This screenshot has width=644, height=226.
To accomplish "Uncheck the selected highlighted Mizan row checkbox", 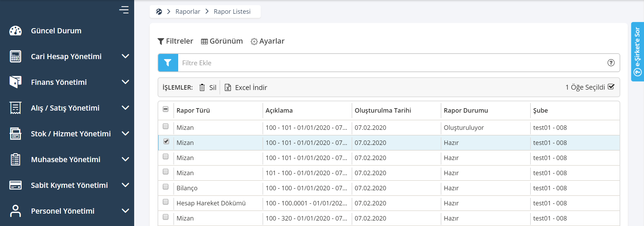I will click(166, 142).
